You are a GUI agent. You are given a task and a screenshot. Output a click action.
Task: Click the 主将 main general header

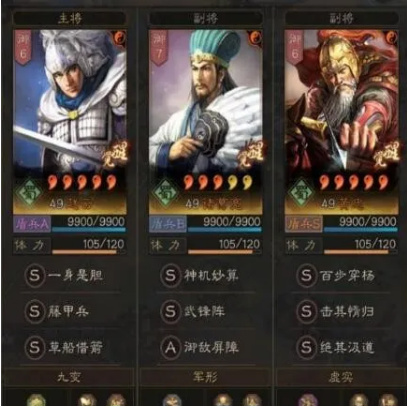click(x=69, y=19)
